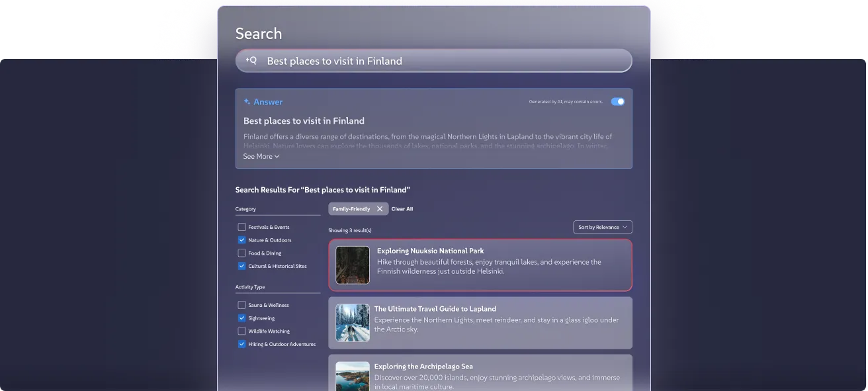Remove the Family-Friendly filter chip
The height and width of the screenshot is (391, 868).
click(x=380, y=209)
